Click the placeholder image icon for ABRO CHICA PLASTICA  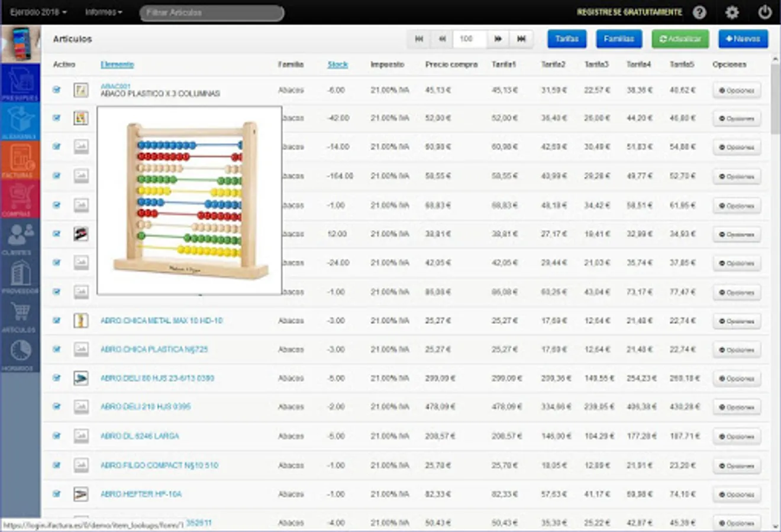[81, 349]
